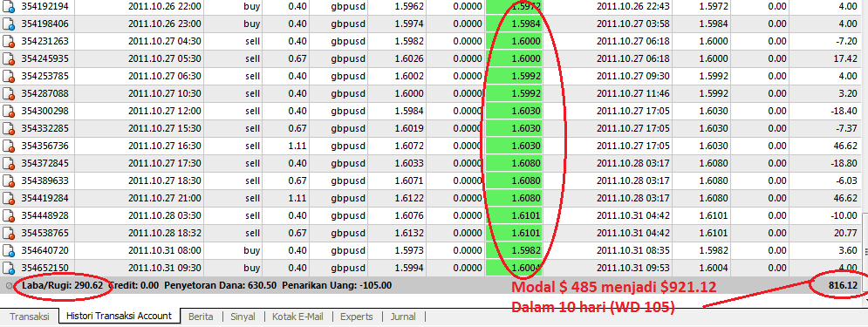This screenshot has width=868, height=327.
Task: Select open time 2011.10.27 12:00
Action: pos(164,112)
